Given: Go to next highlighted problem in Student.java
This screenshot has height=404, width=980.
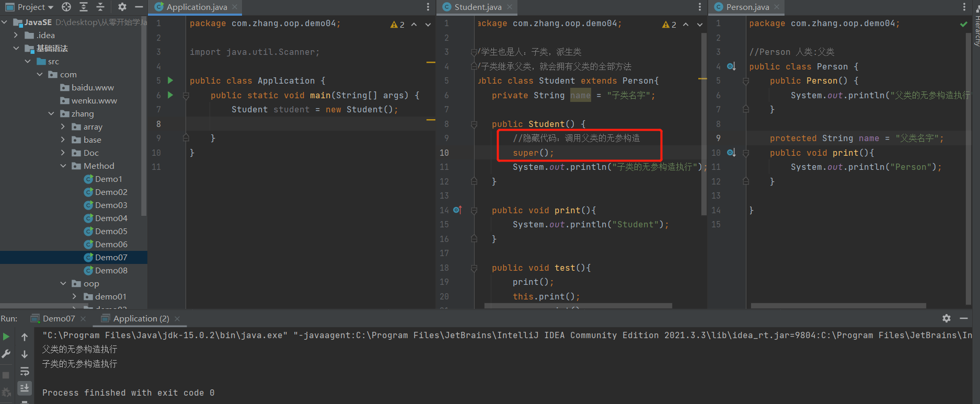Looking at the screenshot, I should pos(700,25).
